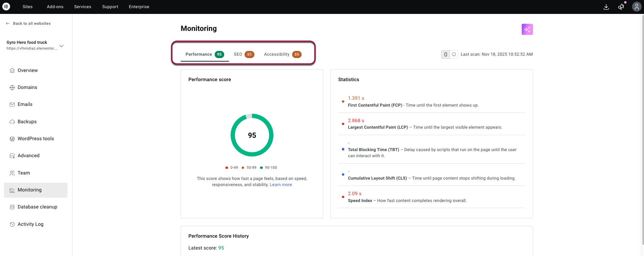Expand the Gyro Hero food truck site selector

61,46
